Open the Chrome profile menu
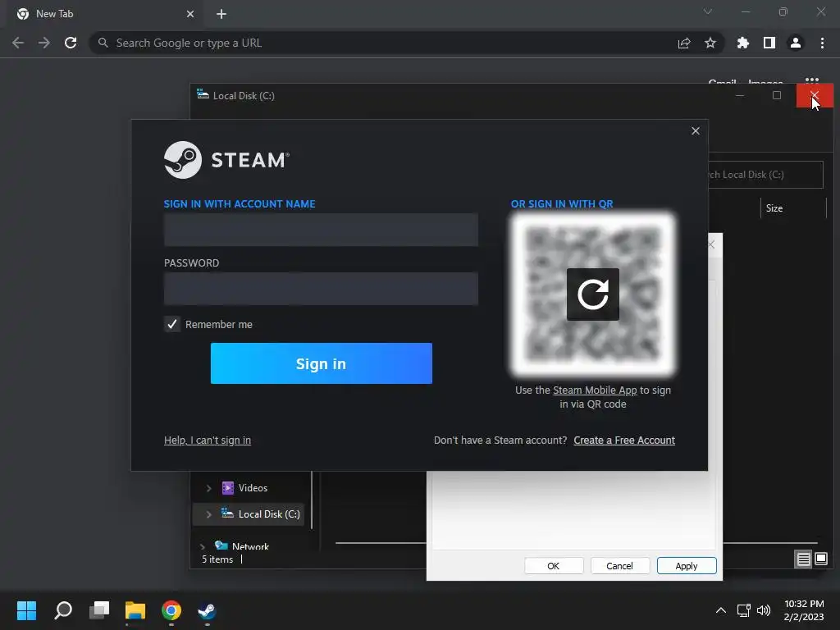840x630 pixels. point(796,43)
